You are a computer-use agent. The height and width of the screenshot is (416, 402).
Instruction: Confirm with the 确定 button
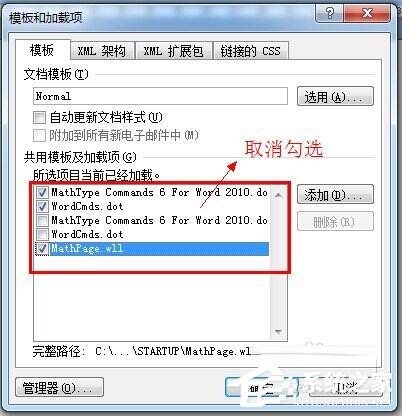(261, 388)
